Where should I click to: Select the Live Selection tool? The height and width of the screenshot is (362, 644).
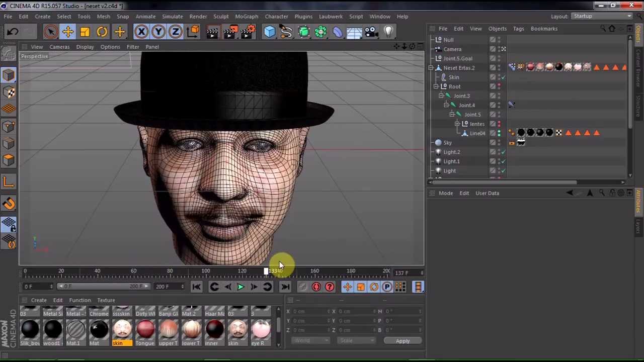tap(50, 32)
